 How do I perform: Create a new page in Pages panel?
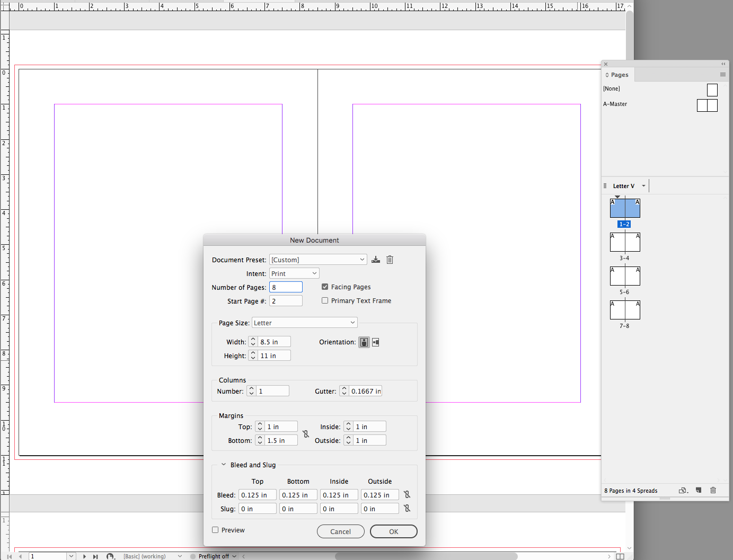[699, 490]
